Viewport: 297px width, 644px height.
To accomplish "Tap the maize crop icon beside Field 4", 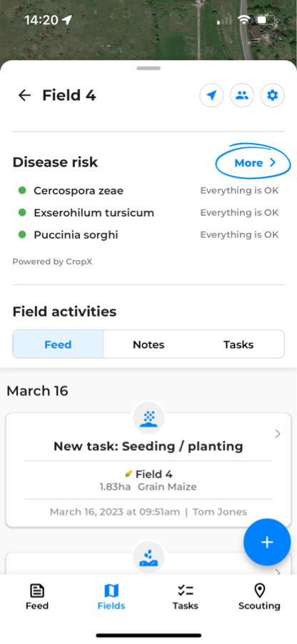I will (129, 474).
